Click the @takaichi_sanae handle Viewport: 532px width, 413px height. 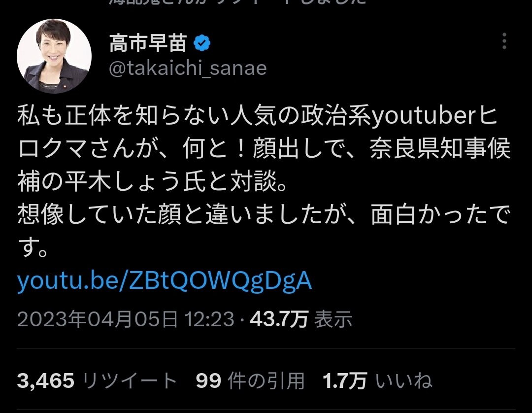click(188, 68)
